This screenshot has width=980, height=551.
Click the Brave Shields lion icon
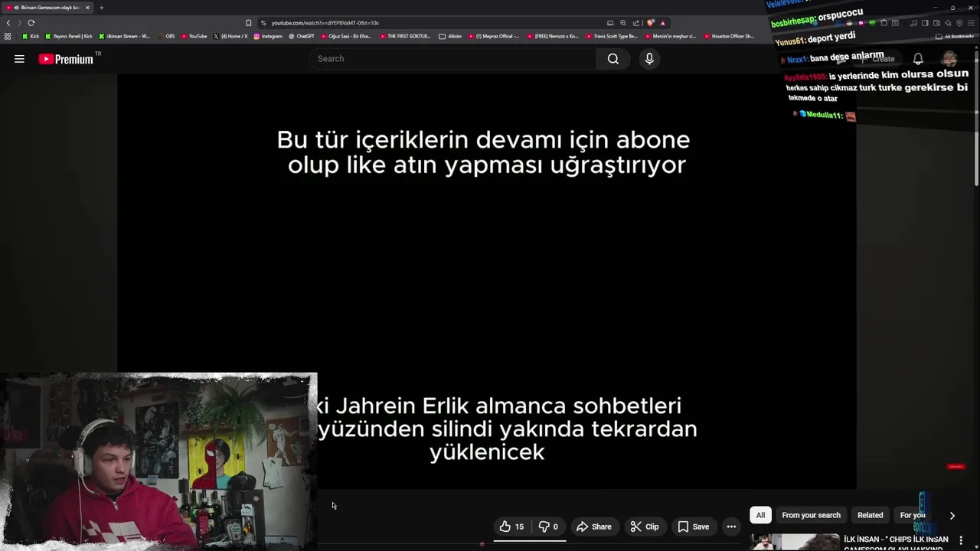point(651,23)
